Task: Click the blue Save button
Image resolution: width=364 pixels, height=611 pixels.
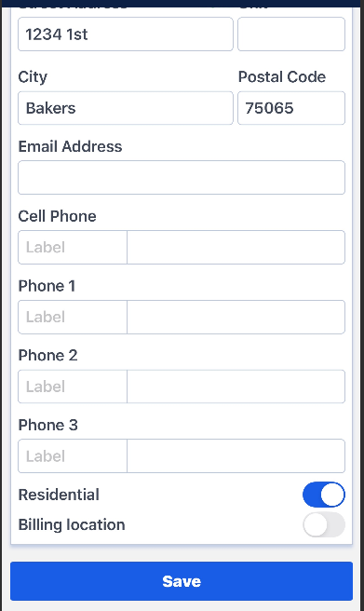Action: click(x=182, y=581)
